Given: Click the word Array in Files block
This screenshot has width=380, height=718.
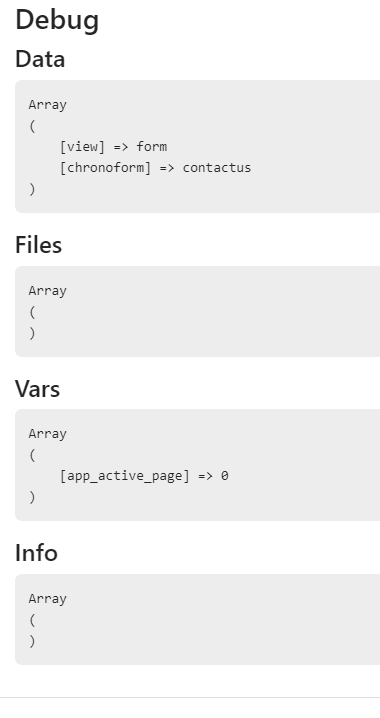Looking at the screenshot, I should coord(48,291).
